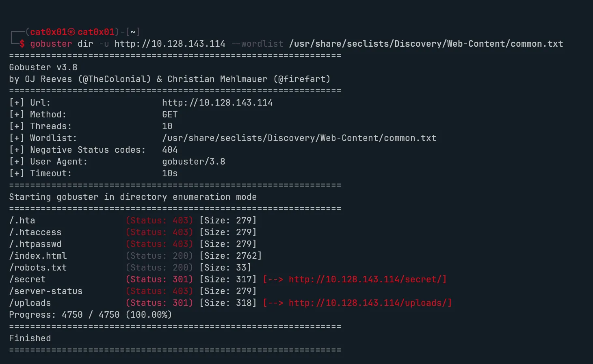Screen dimensions: 593x364
Task: Click the /server-status result entry
Action: [x=46, y=291]
